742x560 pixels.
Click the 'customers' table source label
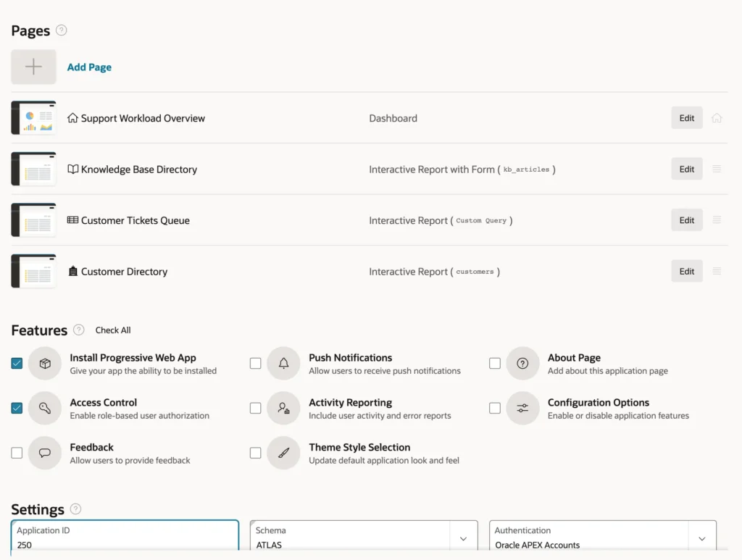tap(475, 272)
